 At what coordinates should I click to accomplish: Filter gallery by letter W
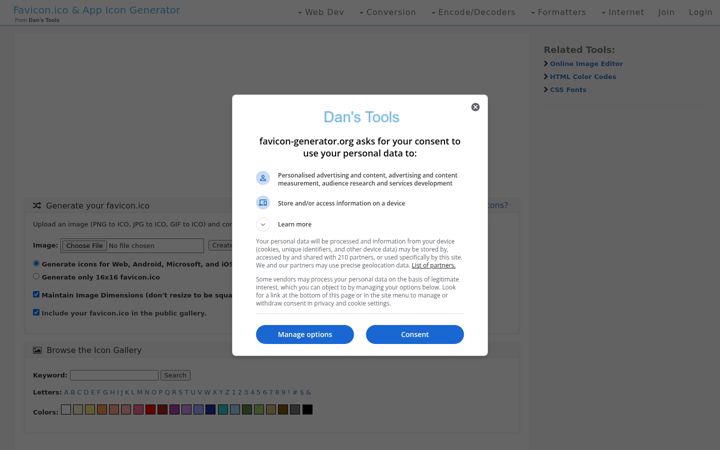coord(207,393)
